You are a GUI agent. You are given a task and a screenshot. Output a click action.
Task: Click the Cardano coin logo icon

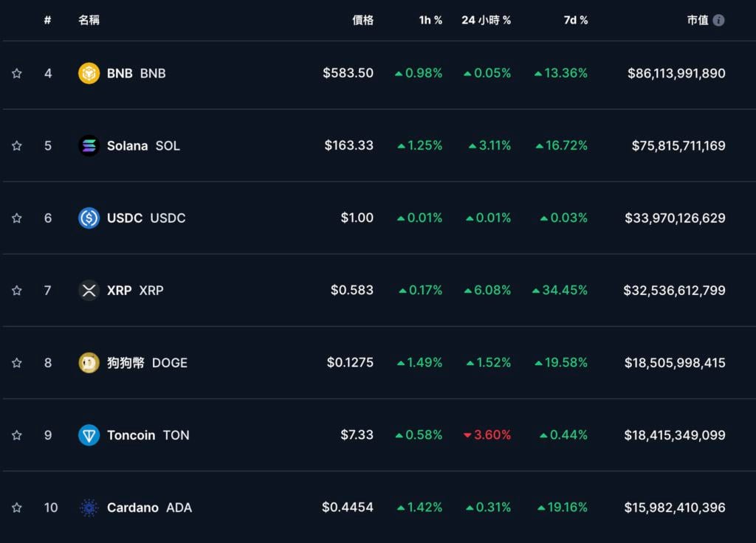(x=89, y=508)
